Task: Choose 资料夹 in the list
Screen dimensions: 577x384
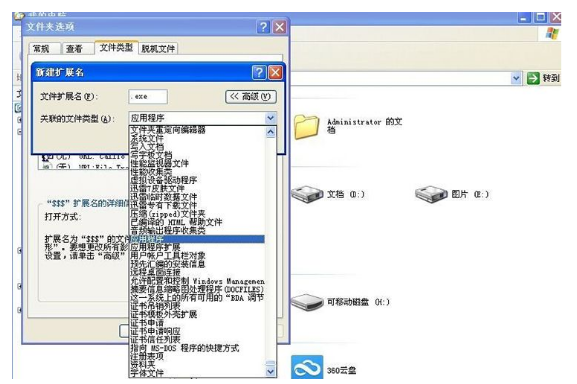Action: point(197,365)
